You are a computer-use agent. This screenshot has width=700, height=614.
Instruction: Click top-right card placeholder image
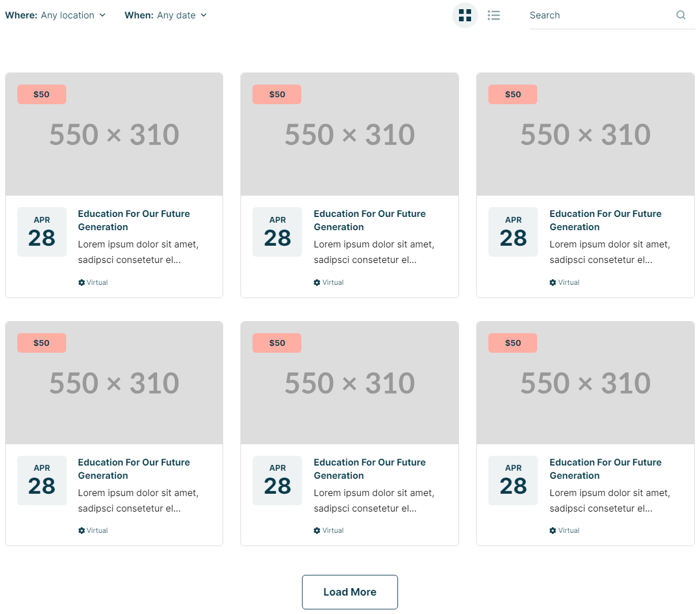(586, 134)
